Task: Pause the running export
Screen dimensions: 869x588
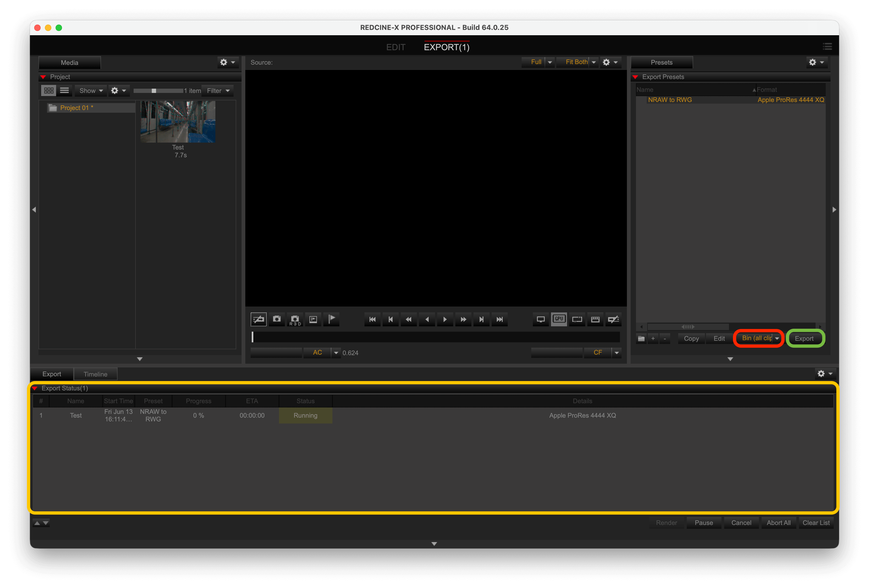Action: point(704,523)
